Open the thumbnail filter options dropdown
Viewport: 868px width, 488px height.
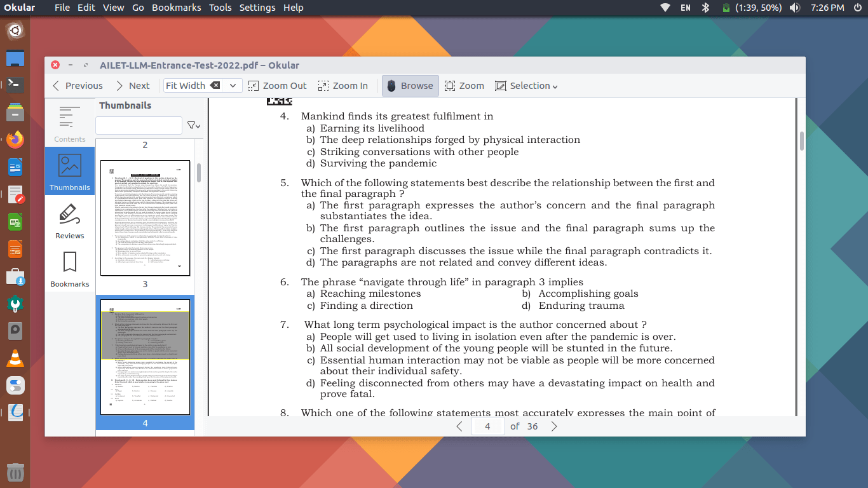click(194, 126)
